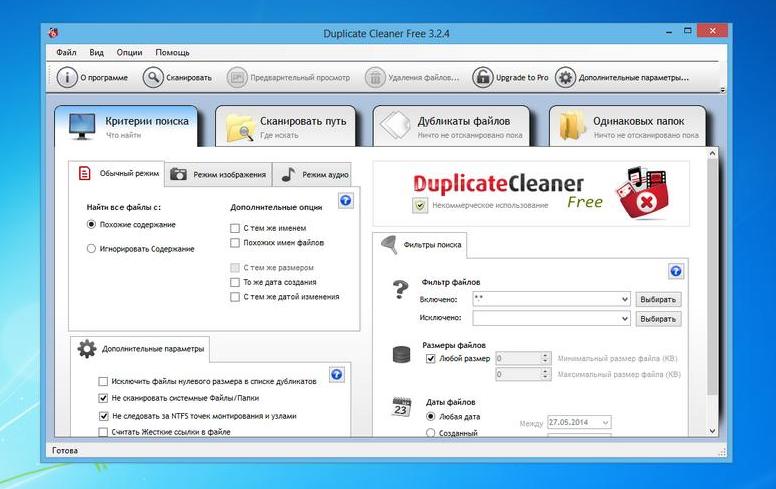Open help icon in Фильтры поиска panel
Image resolution: width=776 pixels, height=489 pixels.
pyautogui.click(x=676, y=271)
